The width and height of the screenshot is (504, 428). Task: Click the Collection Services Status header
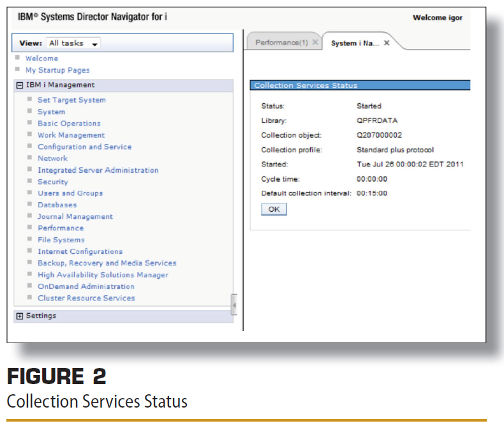(x=360, y=85)
